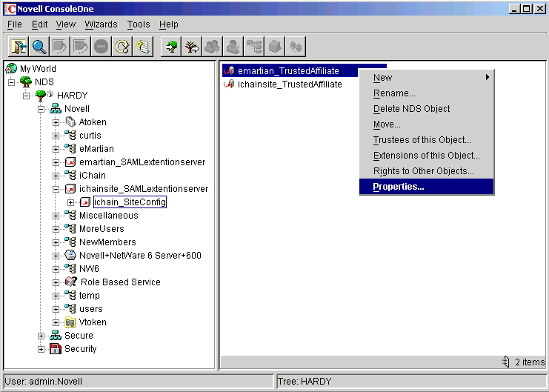Click the greyed-out new group toolbar icon
This screenshot has height=392, width=549.
coord(212,46)
